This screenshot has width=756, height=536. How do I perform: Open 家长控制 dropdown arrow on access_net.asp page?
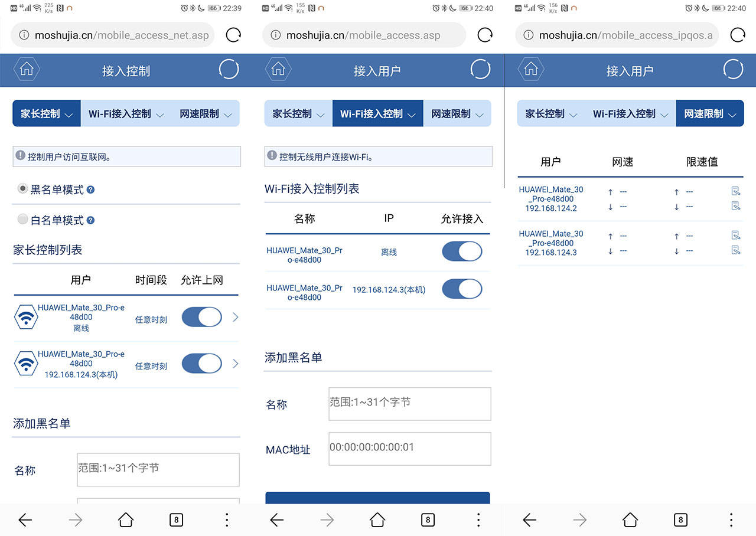click(x=69, y=115)
